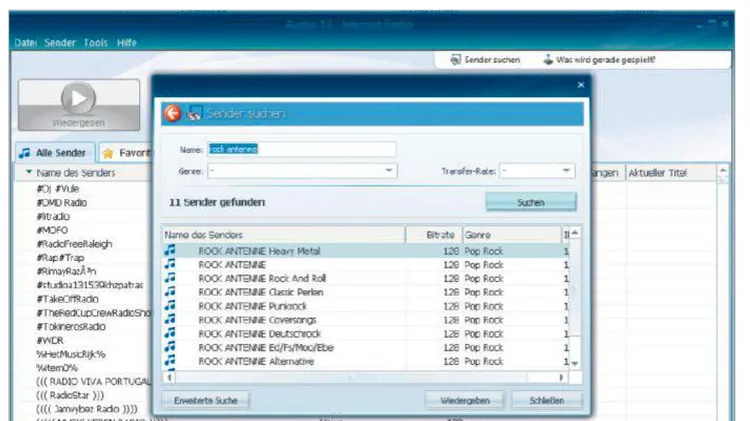The height and width of the screenshot is (421, 750).
Task: Click music note icon of ROCK ANTENNE Punkrock
Action: click(170, 306)
